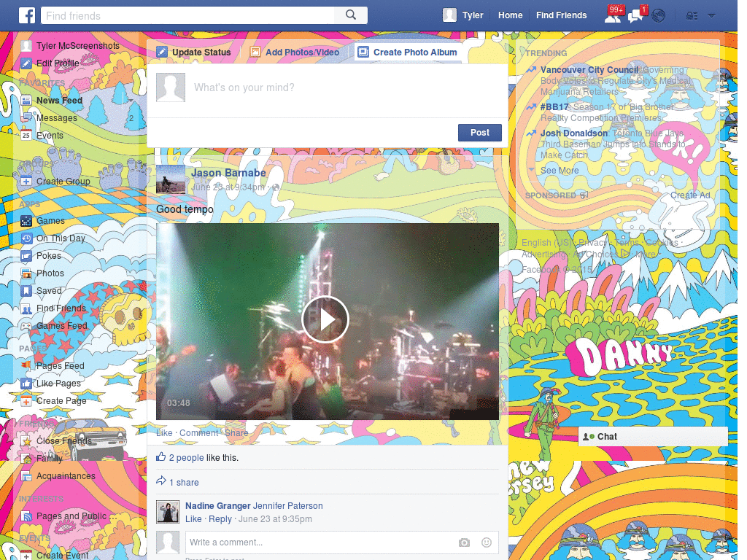The height and width of the screenshot is (560, 747).
Task: Click the Games Feed controller icon
Action: 26,326
